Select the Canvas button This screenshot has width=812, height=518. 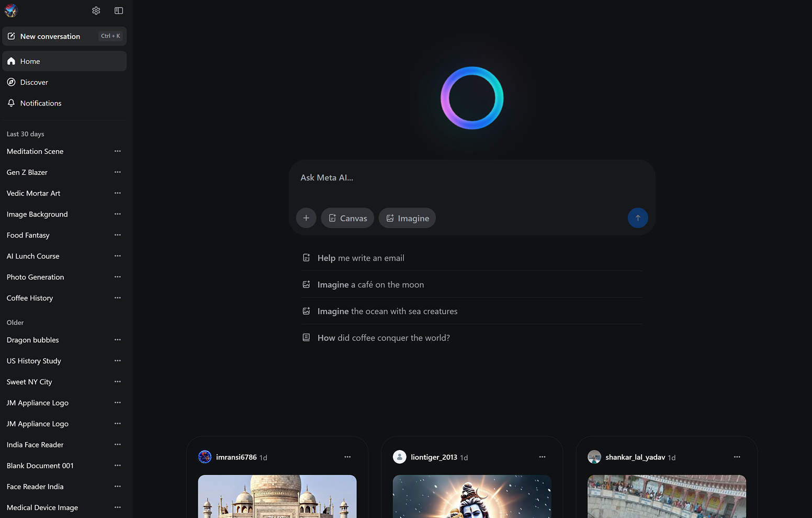point(347,218)
